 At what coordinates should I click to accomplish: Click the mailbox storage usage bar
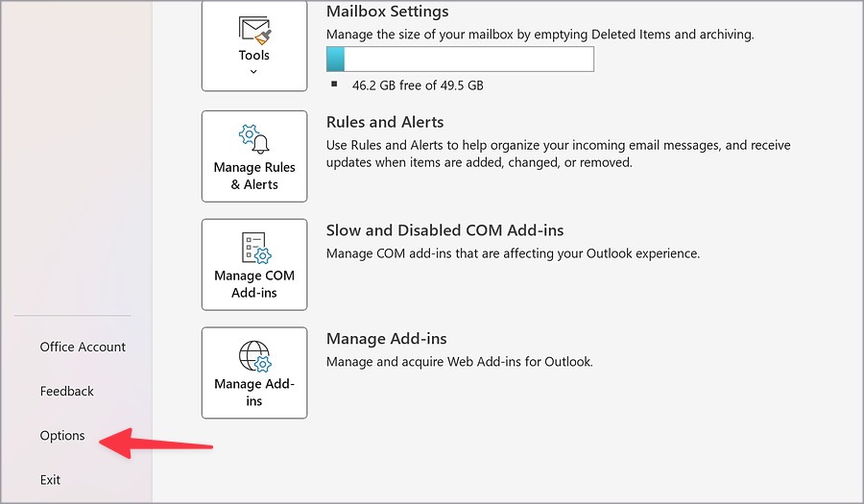coord(460,59)
